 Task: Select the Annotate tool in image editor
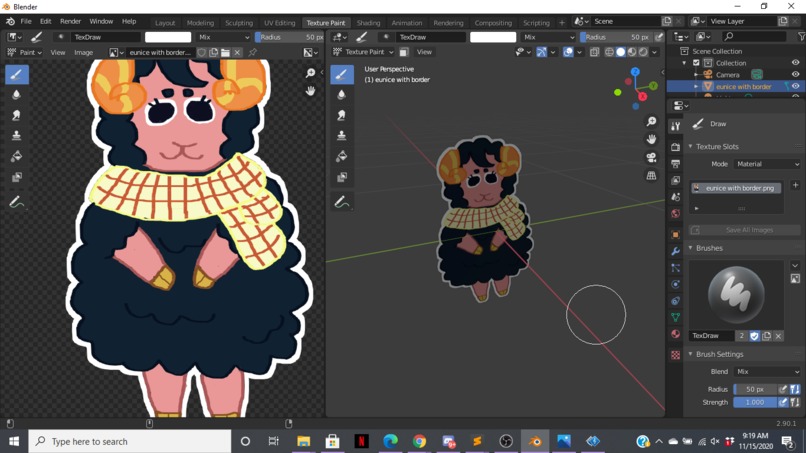(16, 202)
